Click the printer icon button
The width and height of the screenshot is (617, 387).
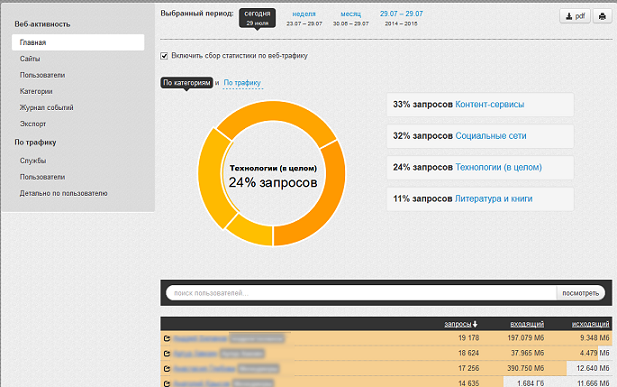[602, 17]
